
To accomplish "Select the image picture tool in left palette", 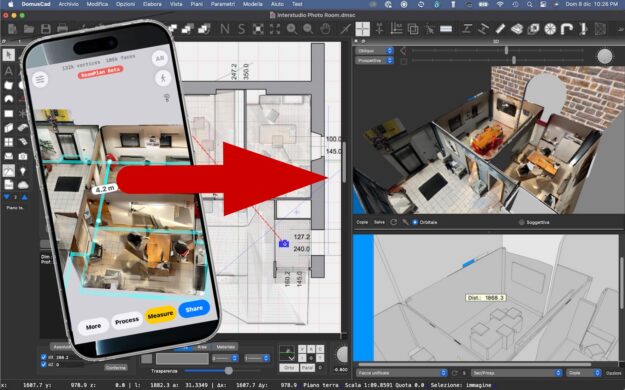I will click(8, 171).
